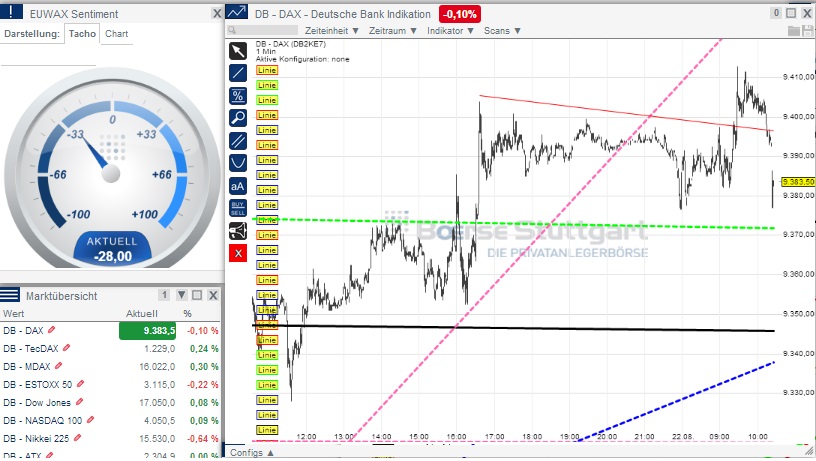Open the Zeiteinheit dropdown

[x=332, y=31]
